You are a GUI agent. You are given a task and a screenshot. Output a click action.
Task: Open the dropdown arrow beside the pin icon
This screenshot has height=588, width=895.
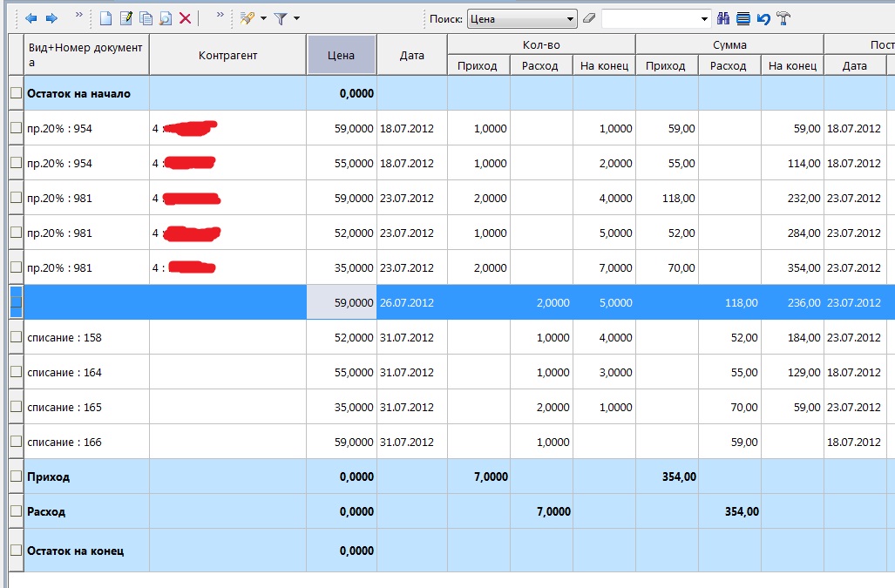pos(263,19)
